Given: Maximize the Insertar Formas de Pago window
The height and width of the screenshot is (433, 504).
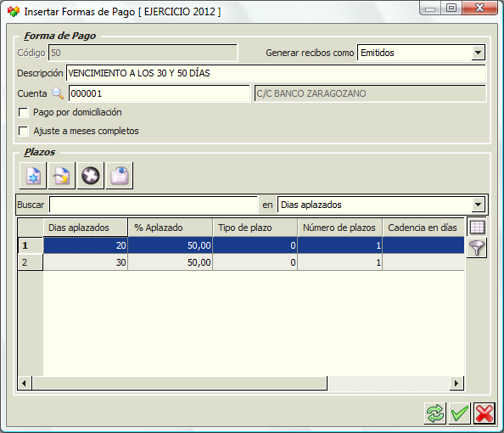Looking at the screenshot, I should click(451, 8).
